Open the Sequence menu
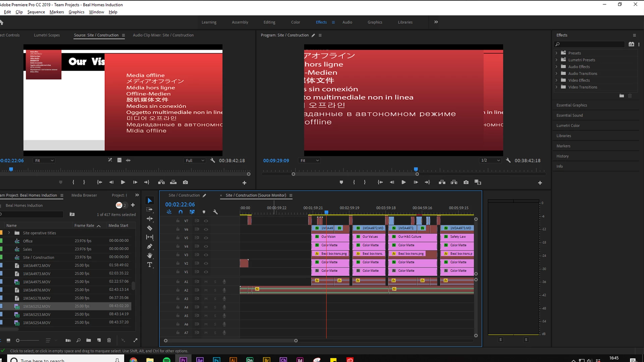The width and height of the screenshot is (644, 362). point(36,12)
